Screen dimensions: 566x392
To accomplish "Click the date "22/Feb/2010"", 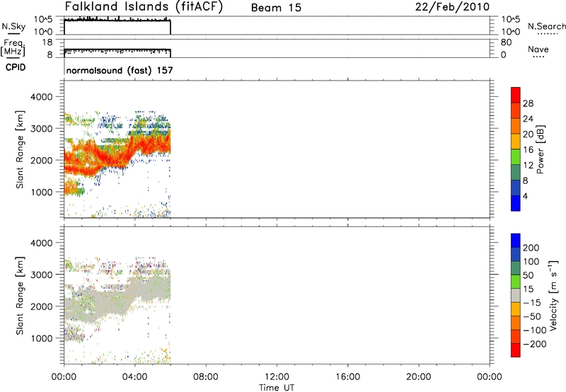I will pyautogui.click(x=452, y=7).
